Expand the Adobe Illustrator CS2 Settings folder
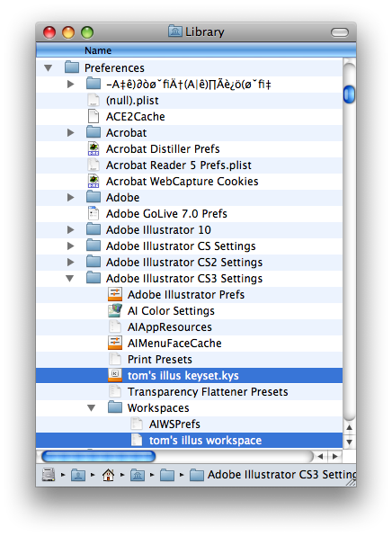 pyautogui.click(x=70, y=263)
